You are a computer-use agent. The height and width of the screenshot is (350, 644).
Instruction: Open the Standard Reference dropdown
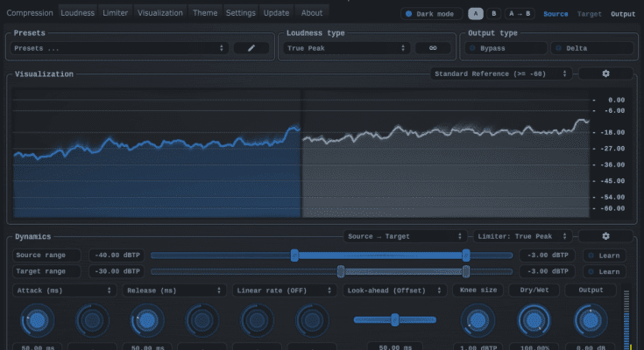[x=501, y=74]
